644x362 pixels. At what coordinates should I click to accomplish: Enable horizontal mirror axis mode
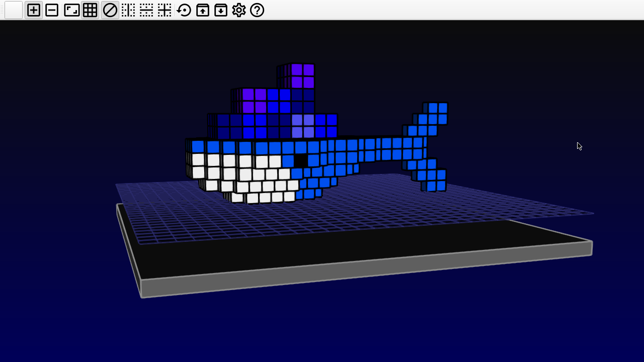pos(146,10)
